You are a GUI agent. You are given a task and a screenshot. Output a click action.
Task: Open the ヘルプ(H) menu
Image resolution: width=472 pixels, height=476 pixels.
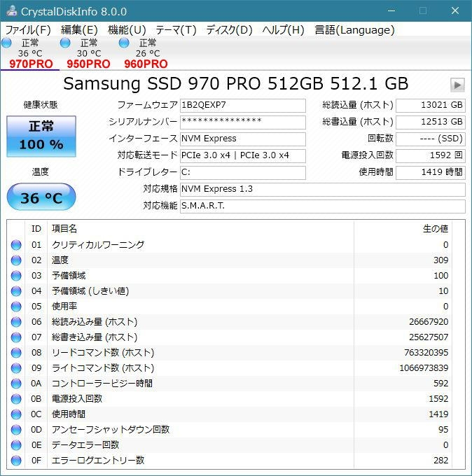pyautogui.click(x=284, y=29)
